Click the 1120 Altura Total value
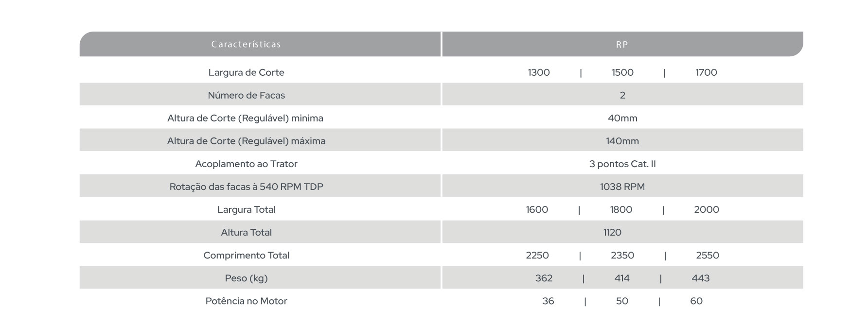The image size is (868, 325). (612, 232)
